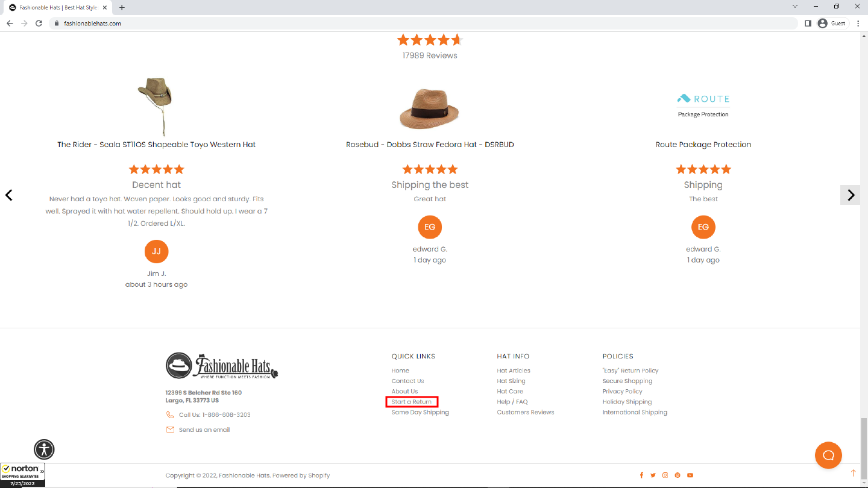Open tab search chevron in title bar

pos(794,7)
